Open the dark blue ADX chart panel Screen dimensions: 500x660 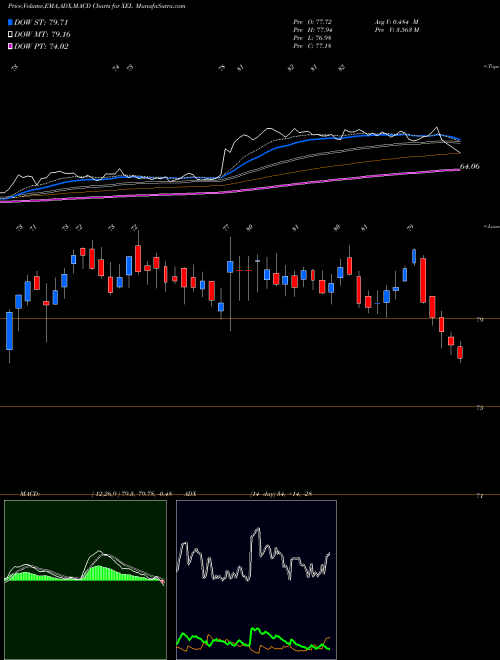(256, 580)
